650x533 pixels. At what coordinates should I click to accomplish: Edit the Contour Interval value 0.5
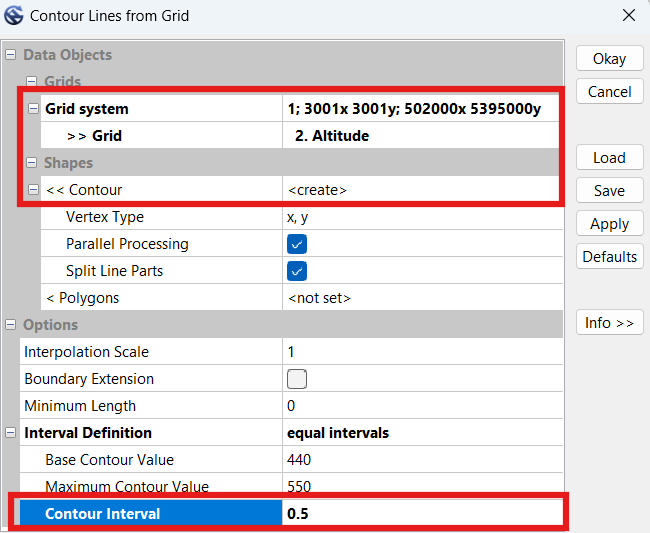pyautogui.click(x=420, y=514)
